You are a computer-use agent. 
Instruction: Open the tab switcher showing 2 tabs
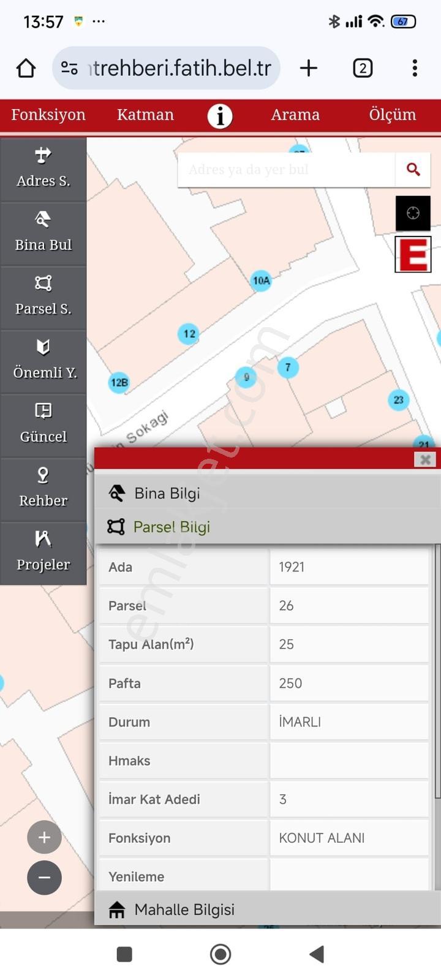(x=363, y=68)
